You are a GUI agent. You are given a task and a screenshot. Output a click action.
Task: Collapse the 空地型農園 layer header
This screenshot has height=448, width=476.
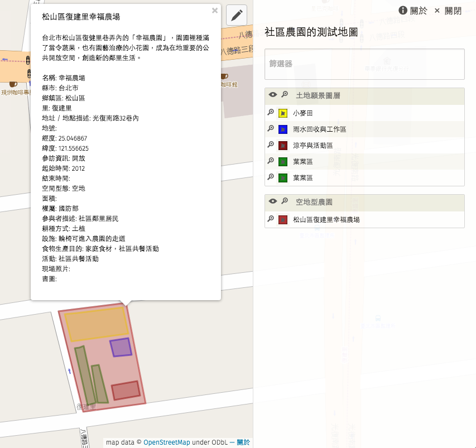tap(314, 201)
